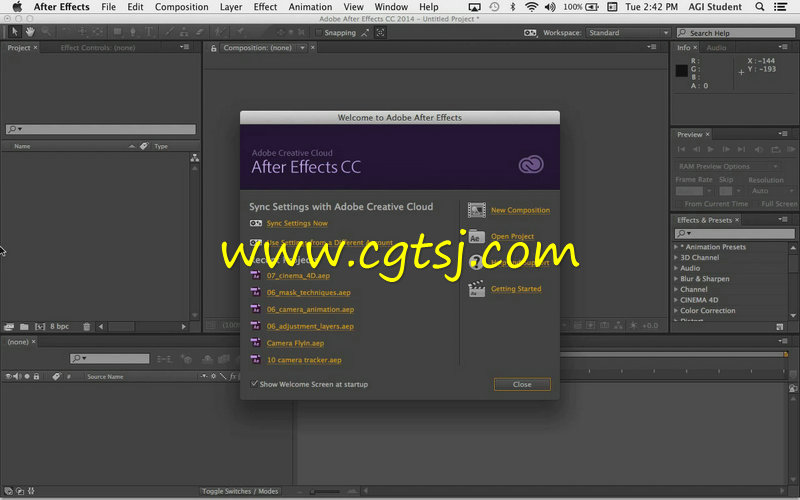Image resolution: width=800 pixels, height=500 pixels.
Task: Expand the 3D Channel effects category
Action: tap(676, 258)
